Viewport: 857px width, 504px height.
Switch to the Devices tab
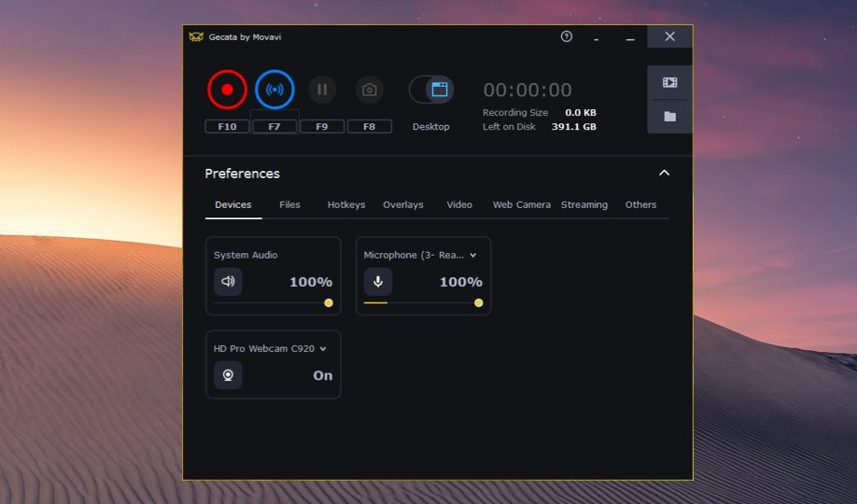click(233, 205)
